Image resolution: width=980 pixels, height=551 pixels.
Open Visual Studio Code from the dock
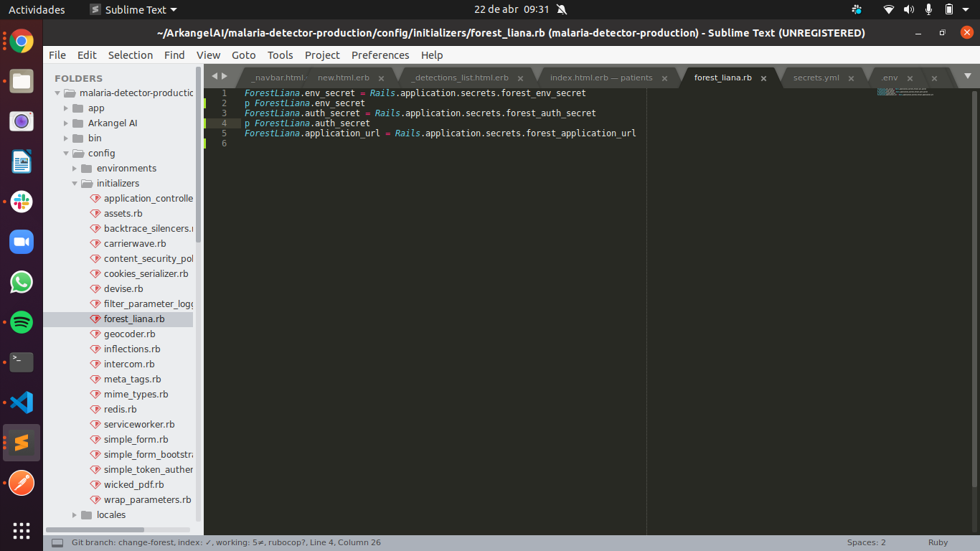tap(22, 402)
